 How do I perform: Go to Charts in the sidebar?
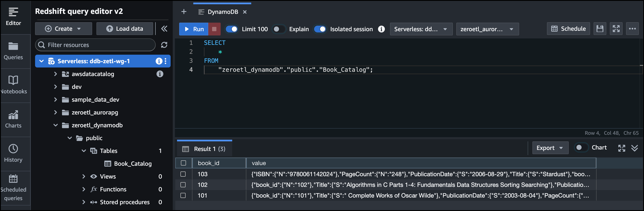(13, 119)
